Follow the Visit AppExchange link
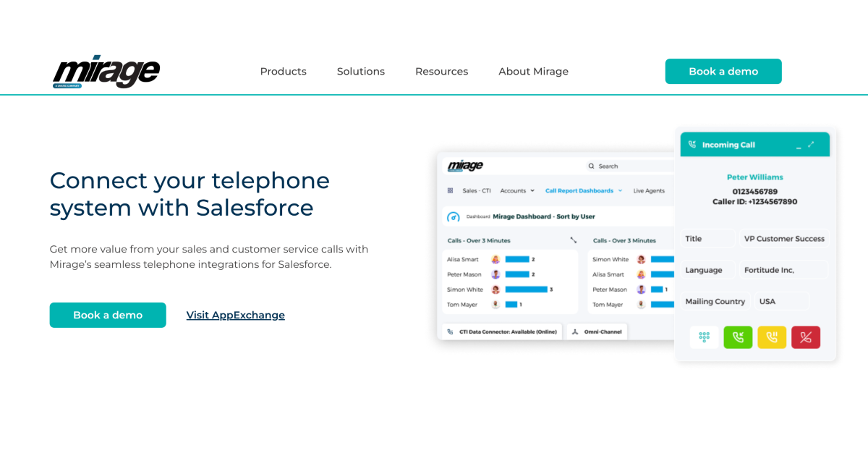Viewport: 868px width, 456px height. coord(236,315)
